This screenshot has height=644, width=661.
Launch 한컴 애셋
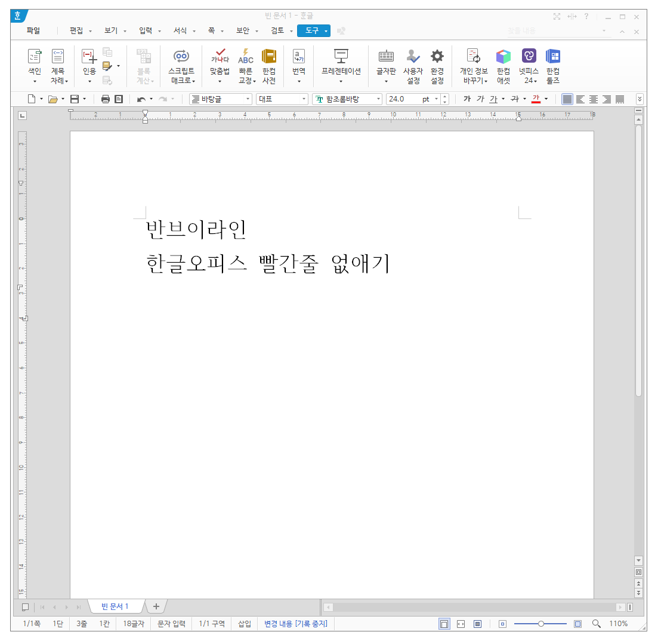[x=504, y=66]
